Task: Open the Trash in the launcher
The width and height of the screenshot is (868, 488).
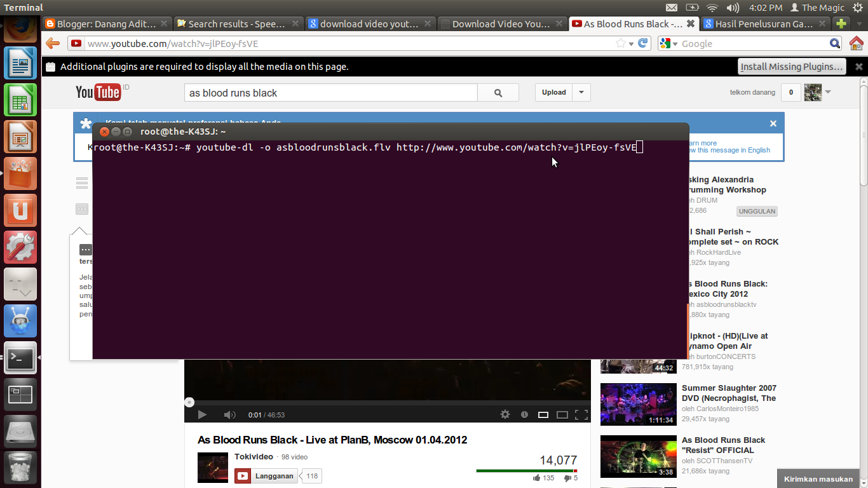Action: pos(20,467)
